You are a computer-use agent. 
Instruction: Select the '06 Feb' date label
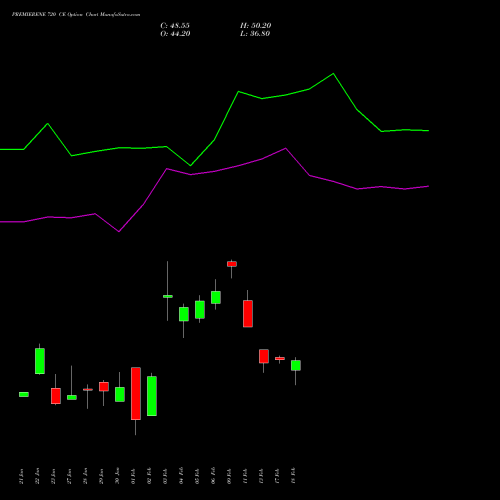[214, 476]
